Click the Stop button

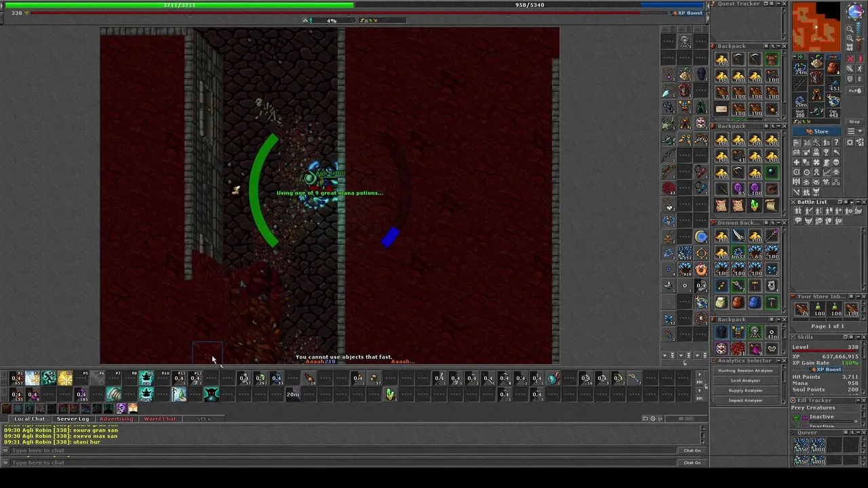click(x=854, y=122)
